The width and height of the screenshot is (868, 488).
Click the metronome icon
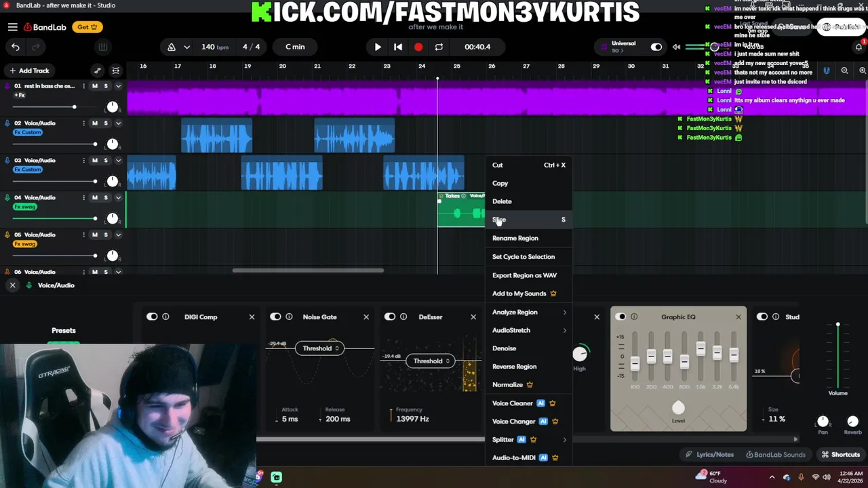pyautogui.click(x=172, y=47)
